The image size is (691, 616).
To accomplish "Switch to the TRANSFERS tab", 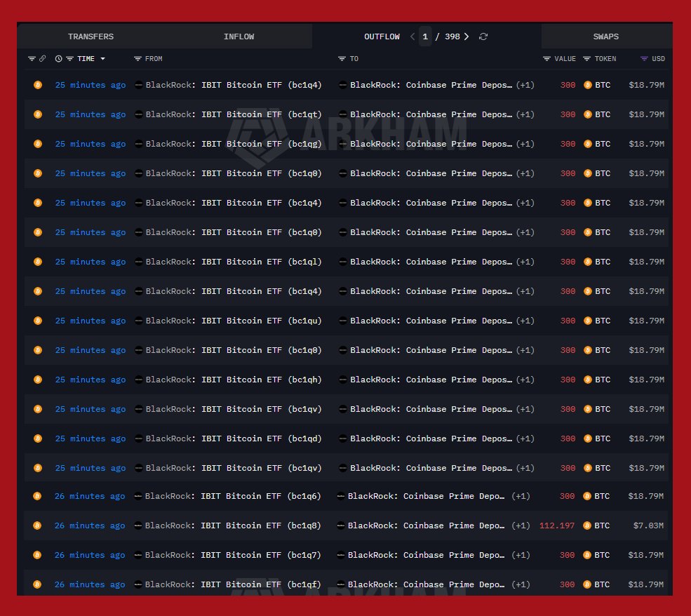I will coord(90,36).
